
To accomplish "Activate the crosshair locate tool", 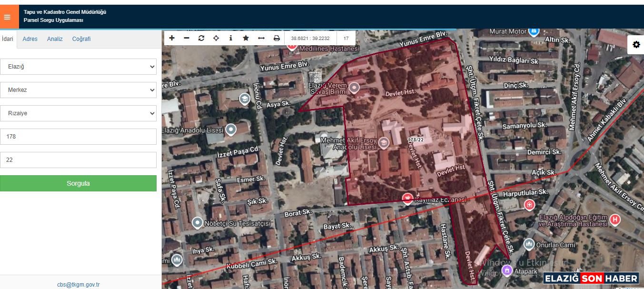I will click(216, 38).
